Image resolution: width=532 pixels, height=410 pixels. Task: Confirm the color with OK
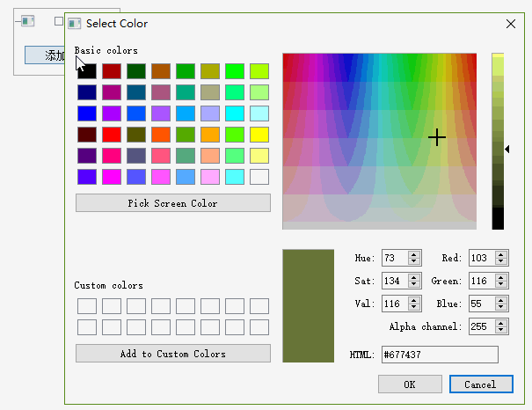[x=410, y=384]
